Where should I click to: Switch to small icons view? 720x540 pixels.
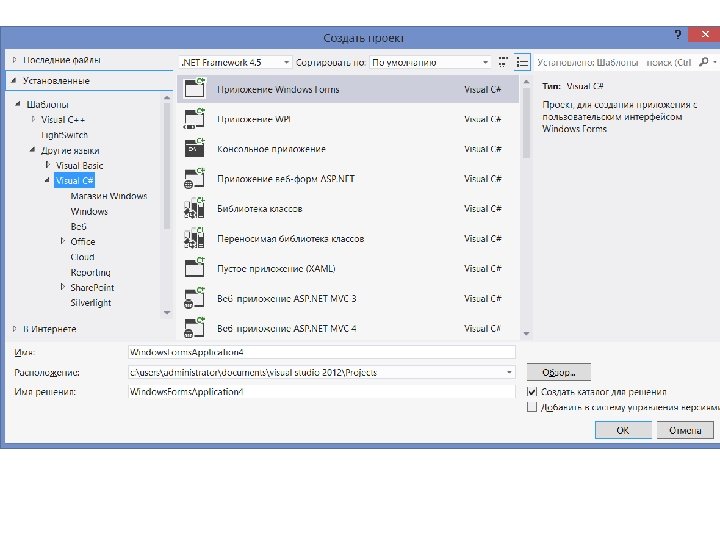point(503,62)
